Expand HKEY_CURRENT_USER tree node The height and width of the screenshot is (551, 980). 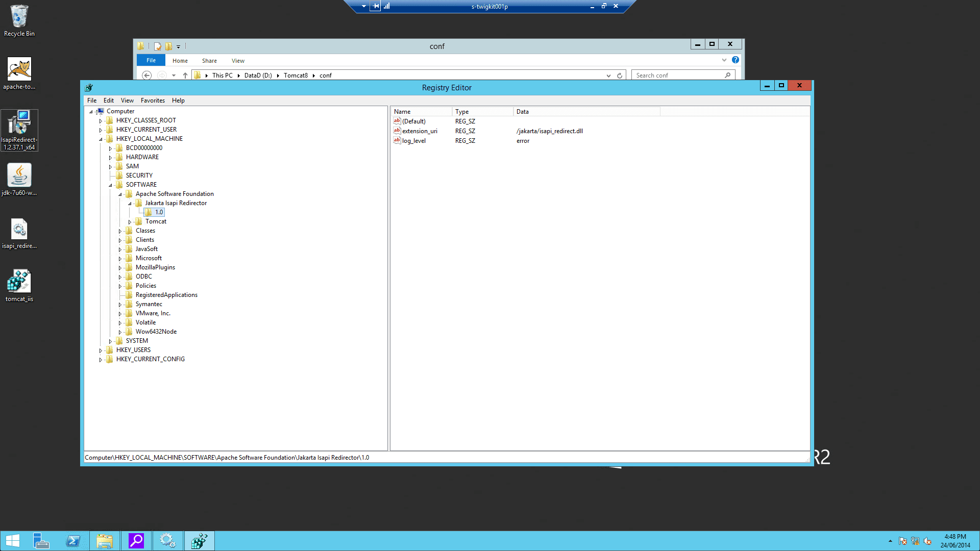(101, 130)
